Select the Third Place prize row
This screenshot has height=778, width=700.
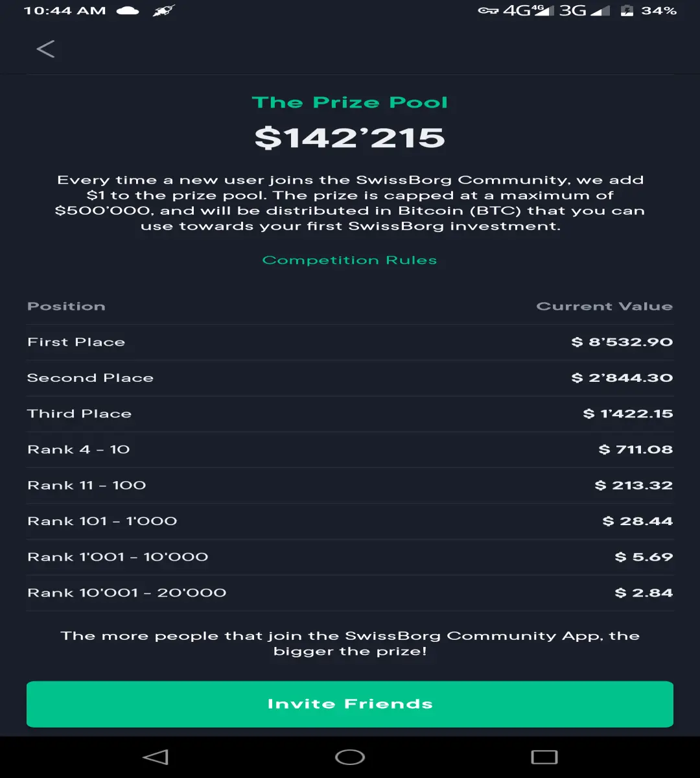[350, 414]
